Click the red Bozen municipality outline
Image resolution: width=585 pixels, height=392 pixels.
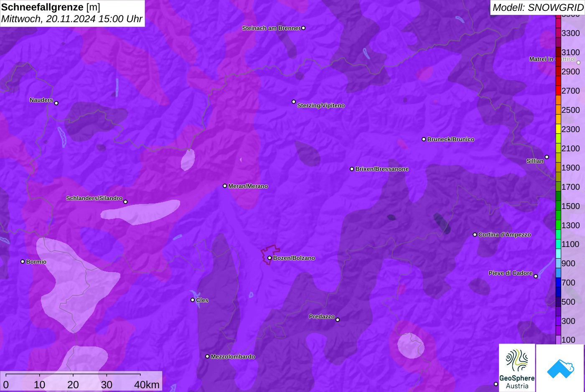[x=270, y=255]
